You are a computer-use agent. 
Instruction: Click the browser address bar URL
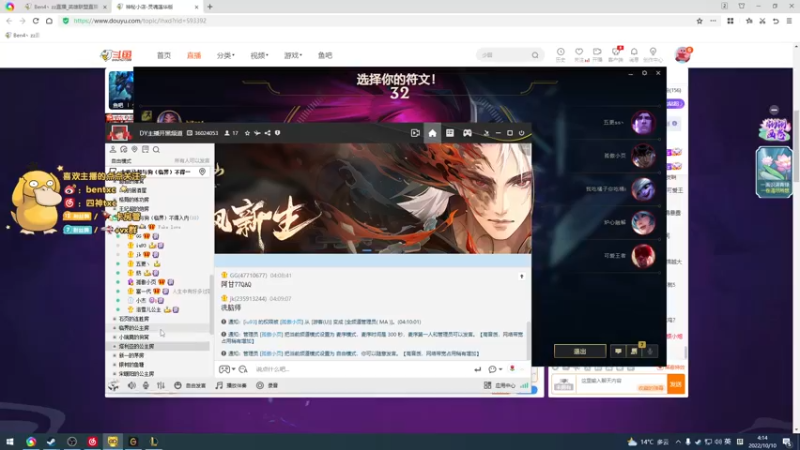[x=140, y=21]
